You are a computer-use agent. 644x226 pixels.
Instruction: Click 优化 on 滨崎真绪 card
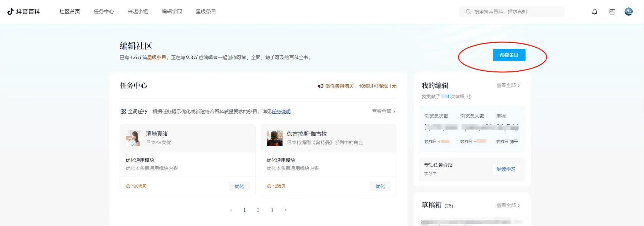tap(239, 186)
